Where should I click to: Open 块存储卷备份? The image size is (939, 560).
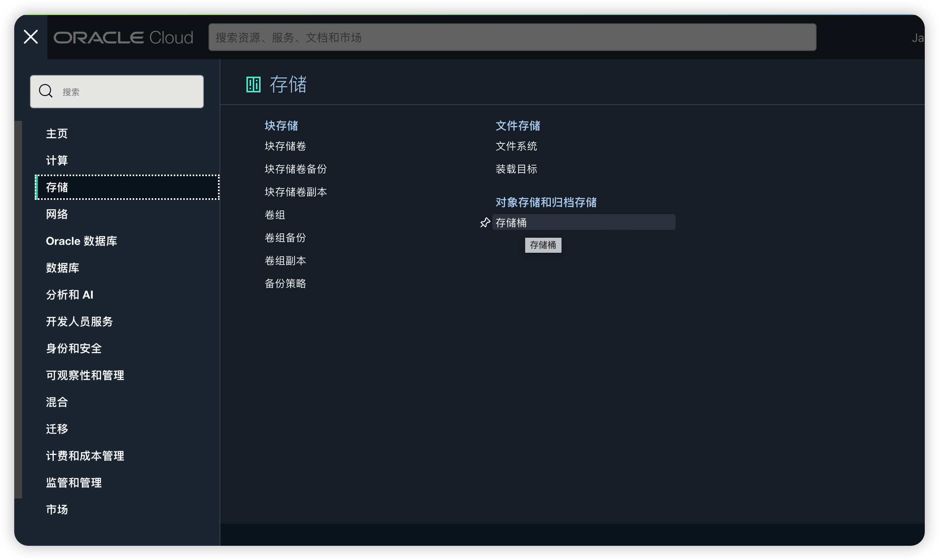point(295,169)
